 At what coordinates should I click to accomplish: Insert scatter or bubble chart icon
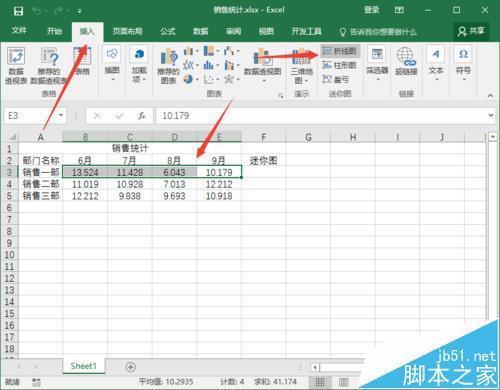pyautogui.click(x=211, y=79)
